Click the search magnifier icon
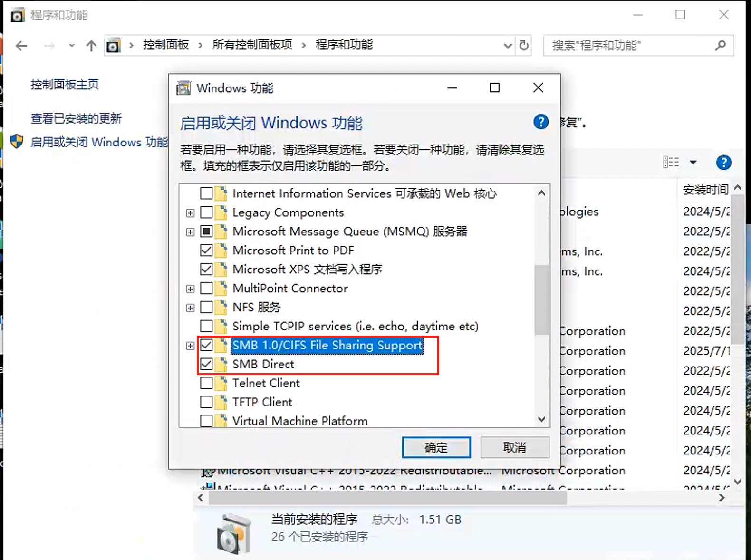The image size is (751, 560). pos(721,46)
